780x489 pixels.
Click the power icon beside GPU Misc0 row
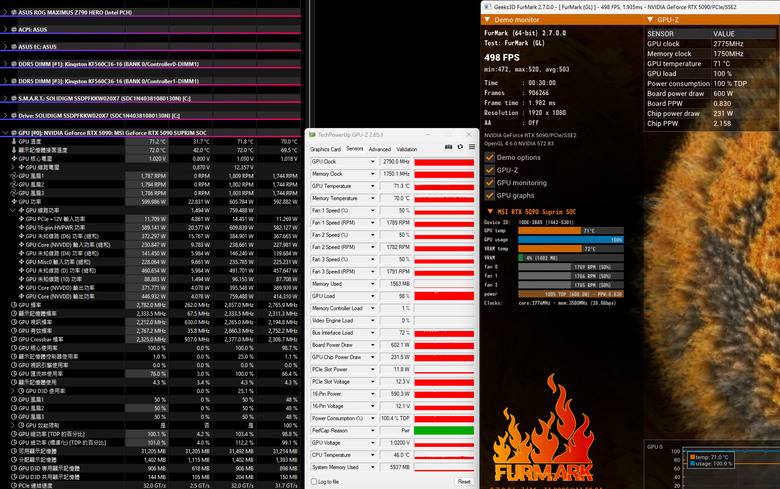[21, 262]
